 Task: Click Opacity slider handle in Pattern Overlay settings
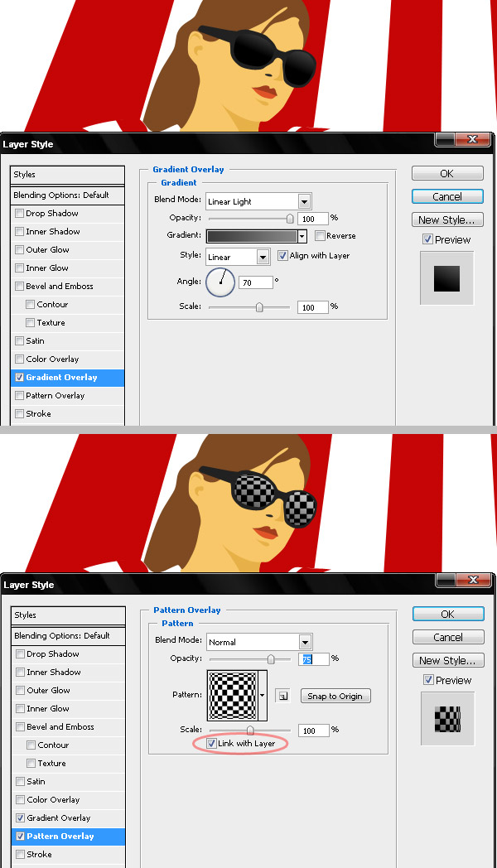pyautogui.click(x=271, y=659)
